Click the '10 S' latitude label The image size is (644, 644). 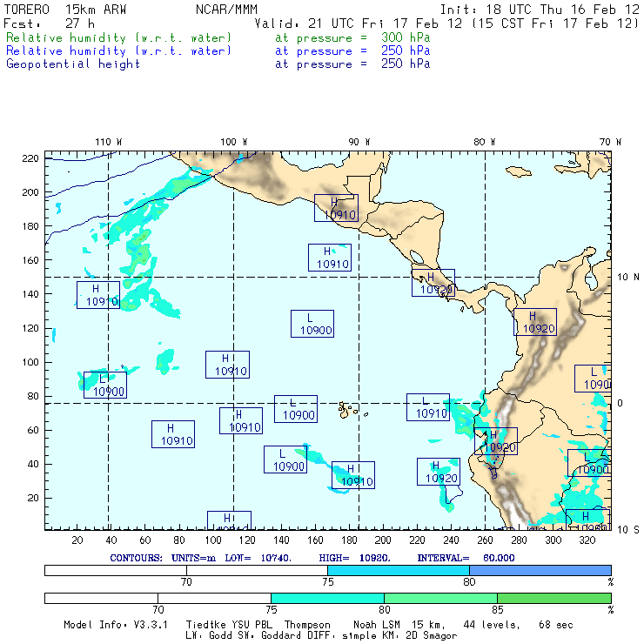pos(628,530)
